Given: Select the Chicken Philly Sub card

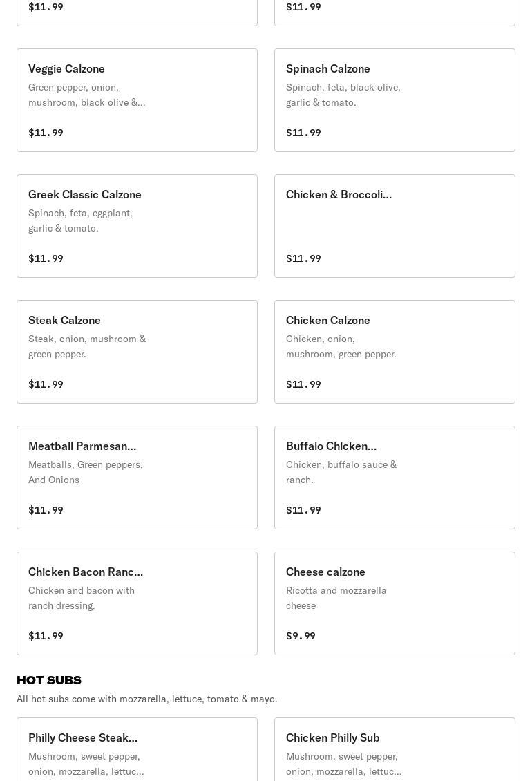Looking at the screenshot, I should (x=395, y=750).
